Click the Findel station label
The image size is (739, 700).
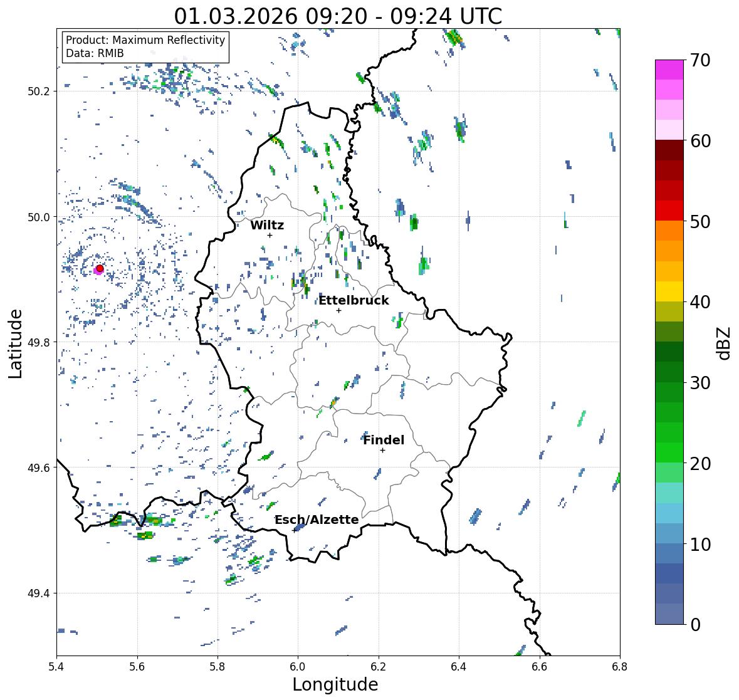coord(384,440)
